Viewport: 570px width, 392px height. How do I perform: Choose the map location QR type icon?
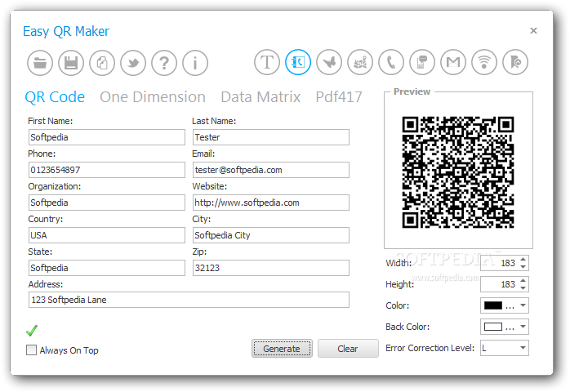coord(360,62)
